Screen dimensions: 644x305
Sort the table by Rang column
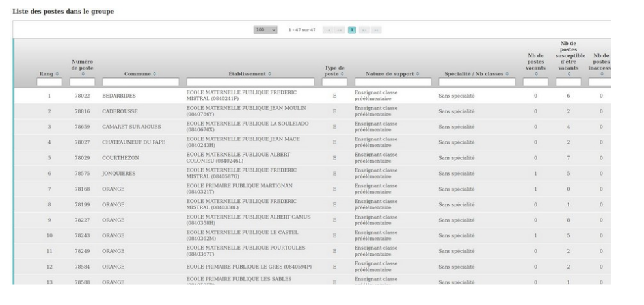(49, 74)
